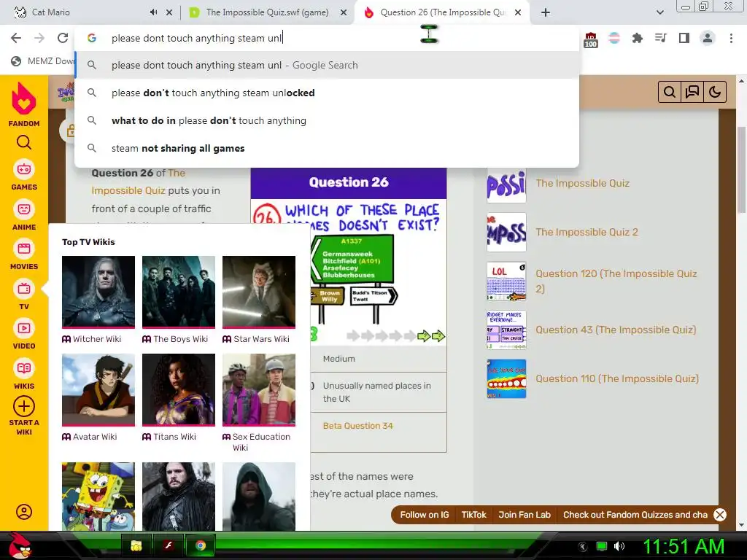This screenshot has width=747, height=560.
Task: Open the Movies section in Fandom sidebar
Action: coord(24,255)
